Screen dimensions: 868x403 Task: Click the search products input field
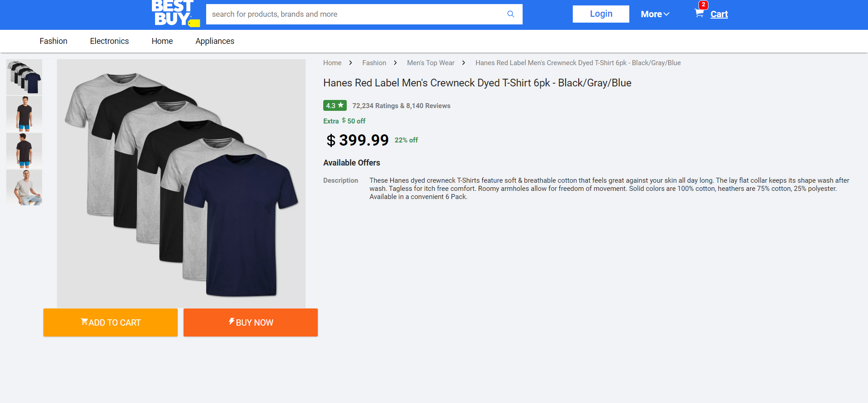[355, 14]
